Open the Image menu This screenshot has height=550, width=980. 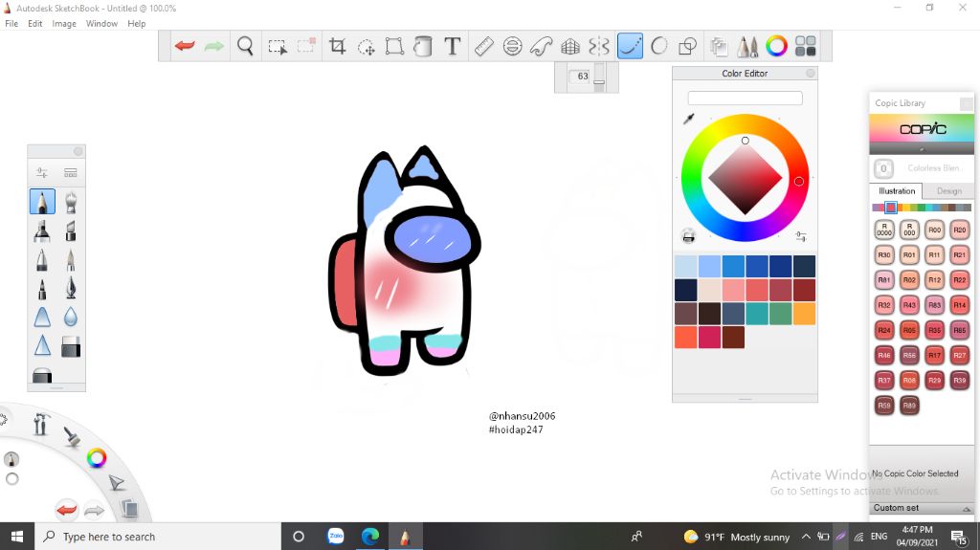(64, 24)
